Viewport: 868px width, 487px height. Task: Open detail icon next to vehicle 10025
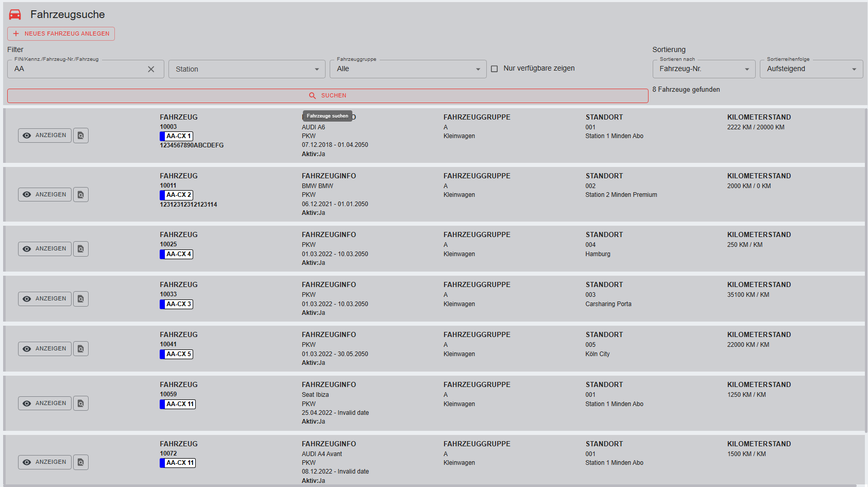81,249
